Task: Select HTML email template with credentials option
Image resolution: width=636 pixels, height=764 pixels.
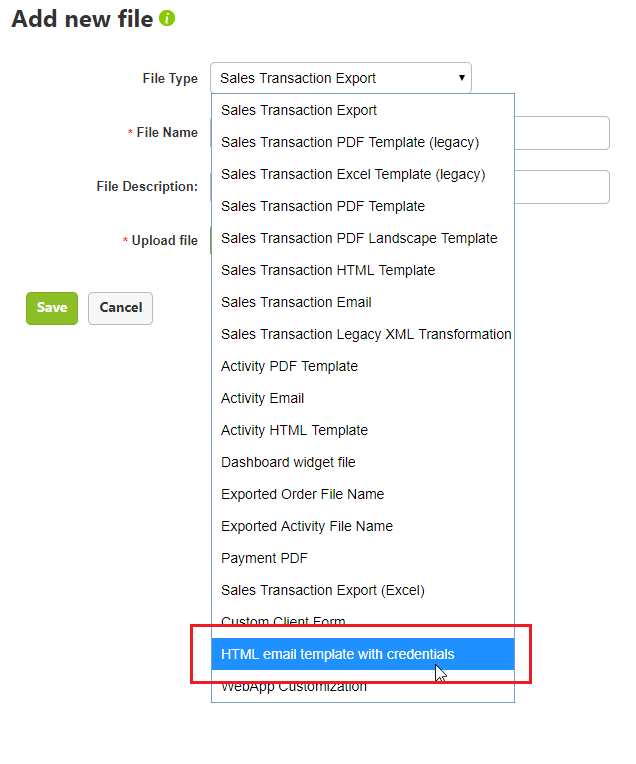Action: click(337, 654)
